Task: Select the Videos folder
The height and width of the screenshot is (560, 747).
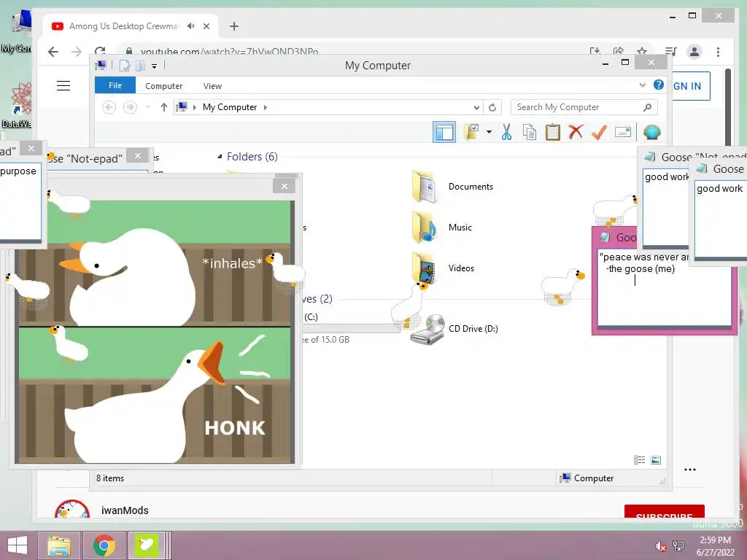Action: [x=444, y=268]
